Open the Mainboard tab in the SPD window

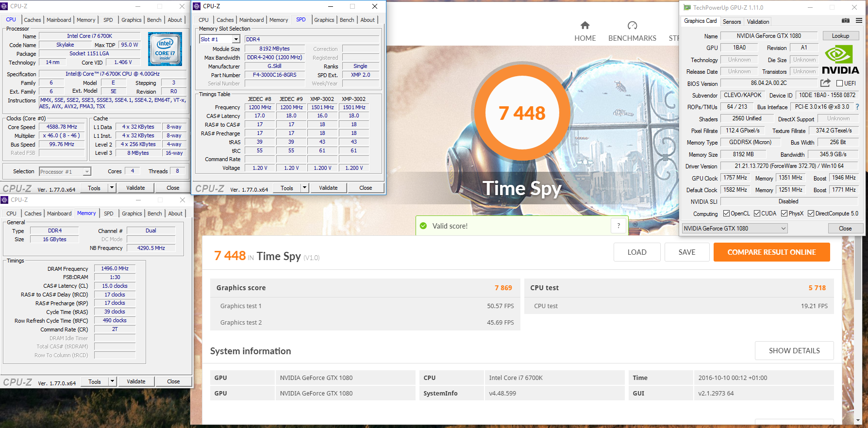click(x=251, y=20)
